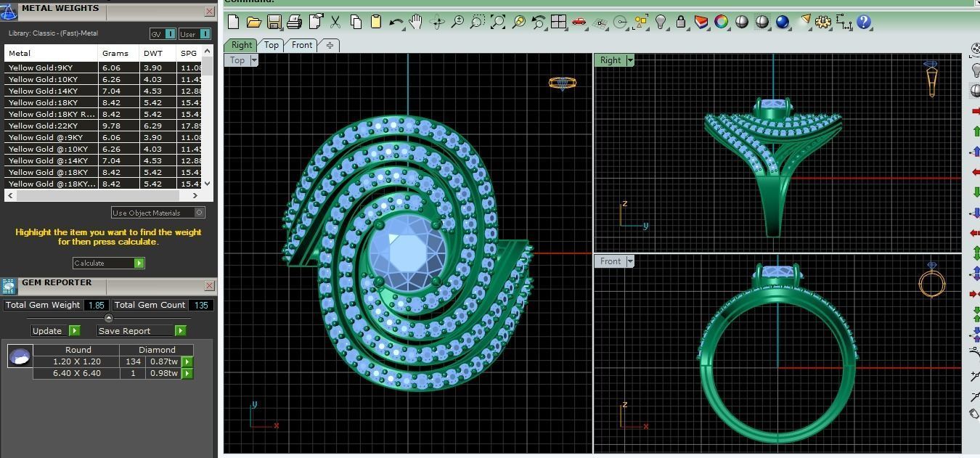
Task: Open Options with the gear icon
Action: [x=823, y=22]
